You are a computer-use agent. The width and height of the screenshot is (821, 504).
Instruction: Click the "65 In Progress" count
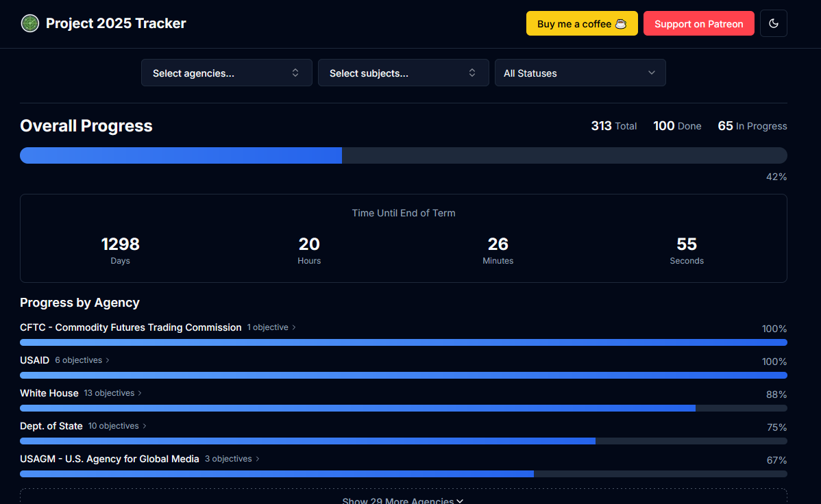(x=752, y=126)
